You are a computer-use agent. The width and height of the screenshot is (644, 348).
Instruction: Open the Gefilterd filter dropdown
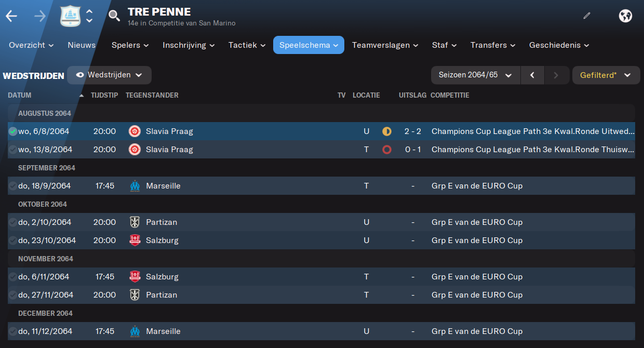[606, 75]
